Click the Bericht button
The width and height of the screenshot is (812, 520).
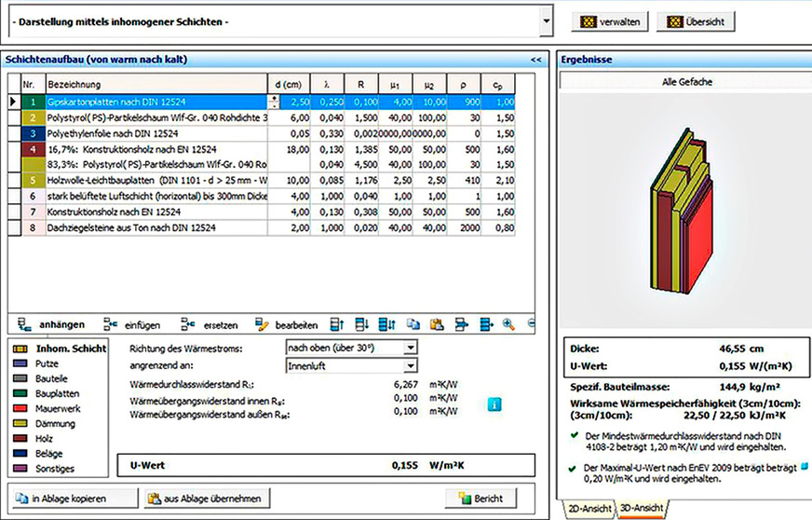click(480, 499)
